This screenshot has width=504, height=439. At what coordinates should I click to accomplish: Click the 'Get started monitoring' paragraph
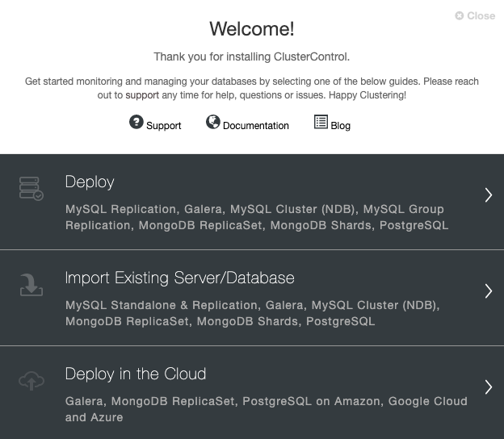tap(252, 88)
